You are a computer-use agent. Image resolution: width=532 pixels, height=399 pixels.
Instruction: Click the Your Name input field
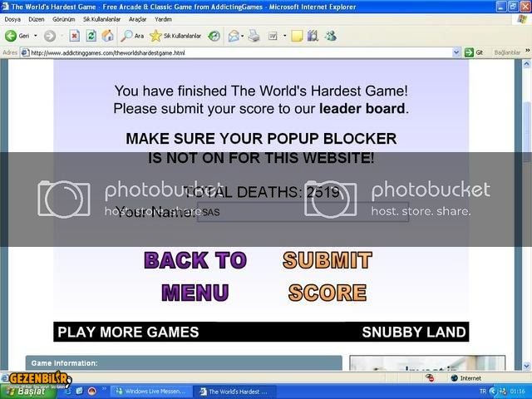click(x=303, y=212)
